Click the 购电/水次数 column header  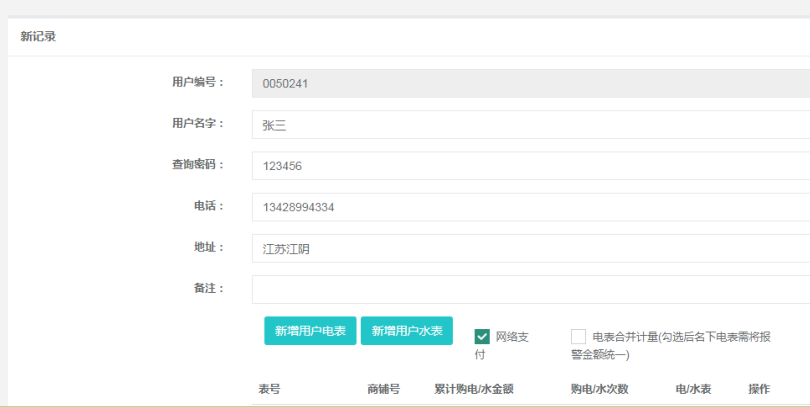click(597, 389)
